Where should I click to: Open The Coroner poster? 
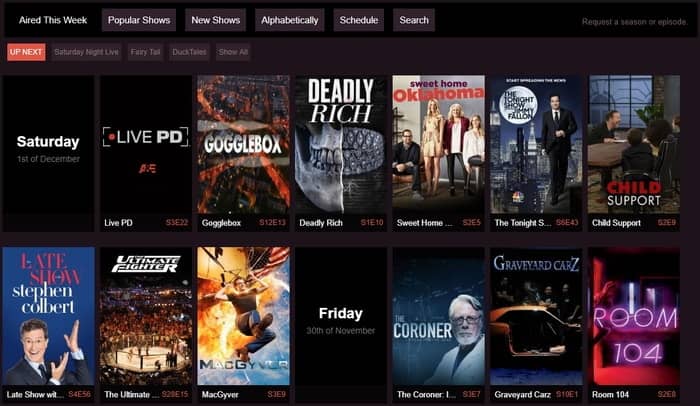pyautogui.click(x=438, y=316)
